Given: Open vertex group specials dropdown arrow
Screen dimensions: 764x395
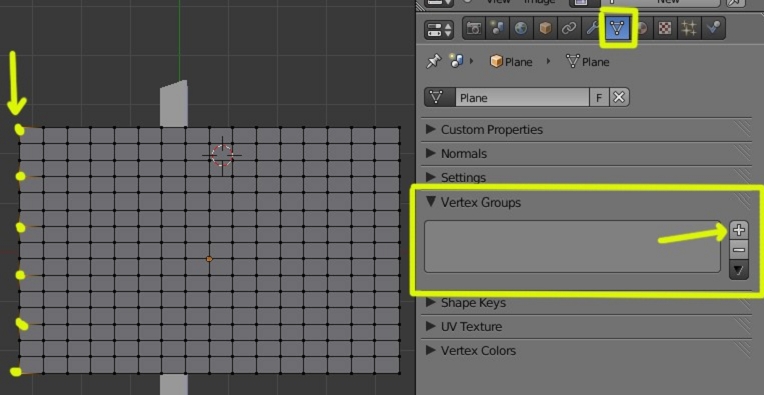Looking at the screenshot, I should pos(739,270).
